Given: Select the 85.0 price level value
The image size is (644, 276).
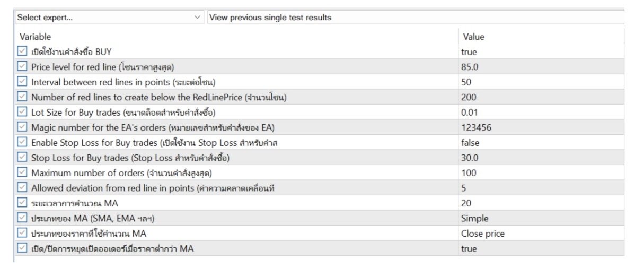Looking at the screenshot, I should 470,67.
